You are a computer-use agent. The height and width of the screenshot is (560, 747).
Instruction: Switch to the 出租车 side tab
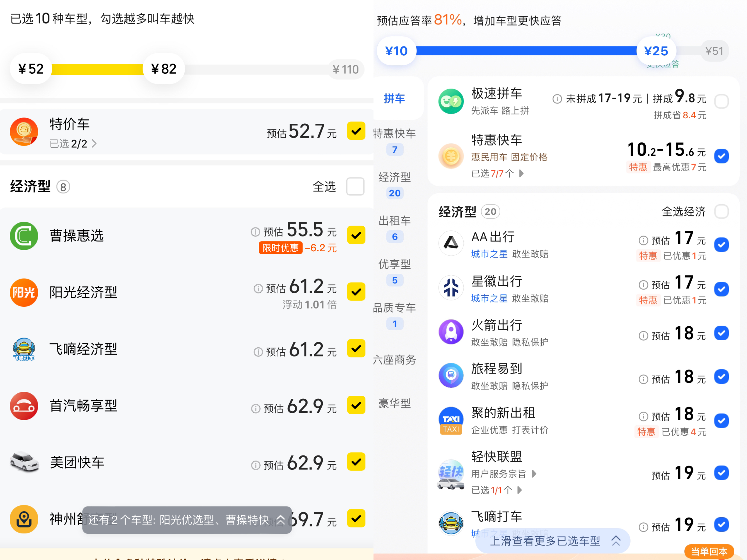tap(394, 229)
